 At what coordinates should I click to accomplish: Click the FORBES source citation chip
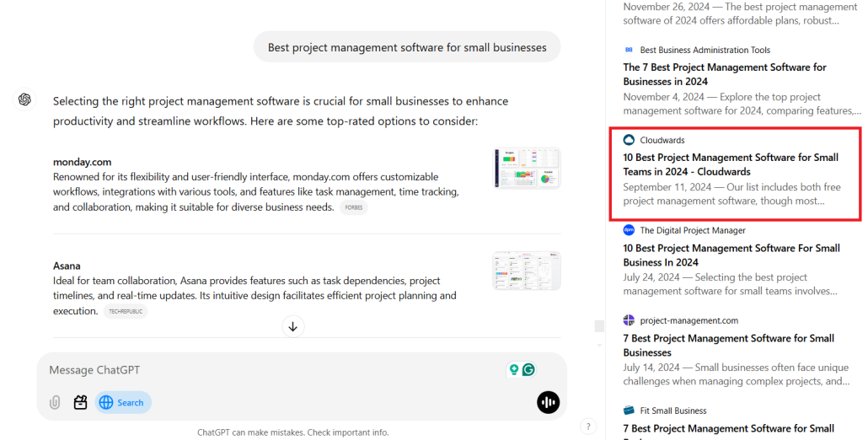354,207
